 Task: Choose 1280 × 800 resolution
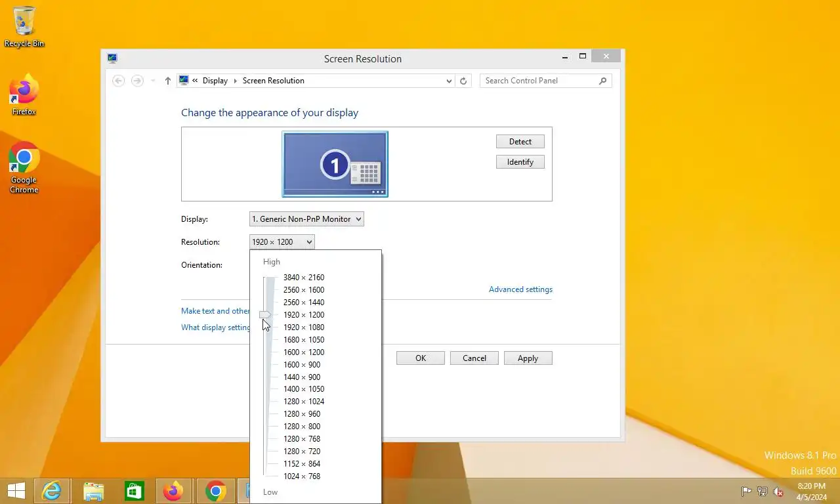click(x=302, y=427)
